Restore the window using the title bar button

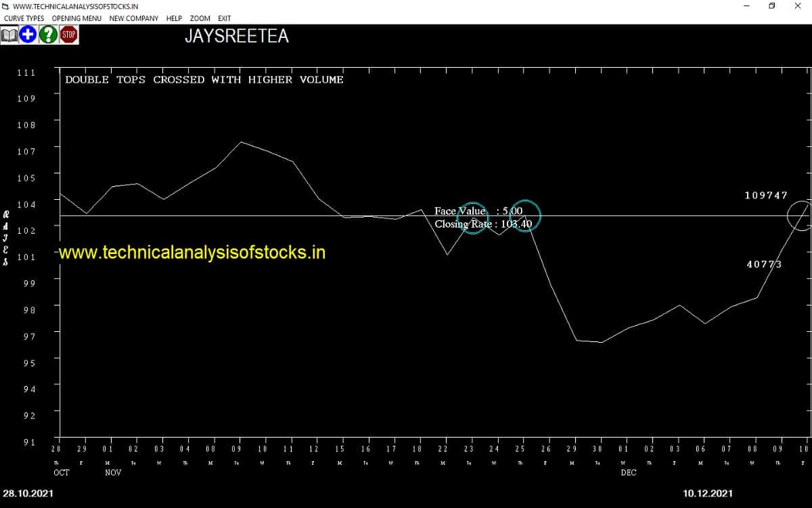(x=771, y=6)
